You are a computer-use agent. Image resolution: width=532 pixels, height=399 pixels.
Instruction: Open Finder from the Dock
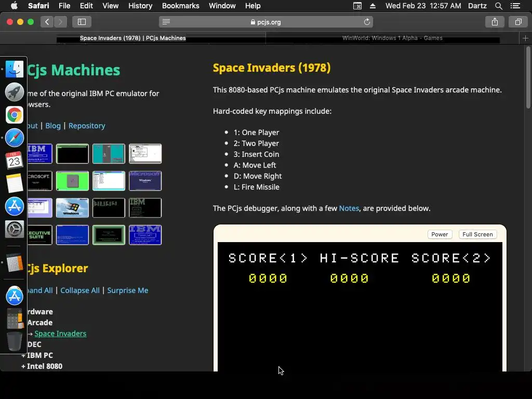pos(14,69)
